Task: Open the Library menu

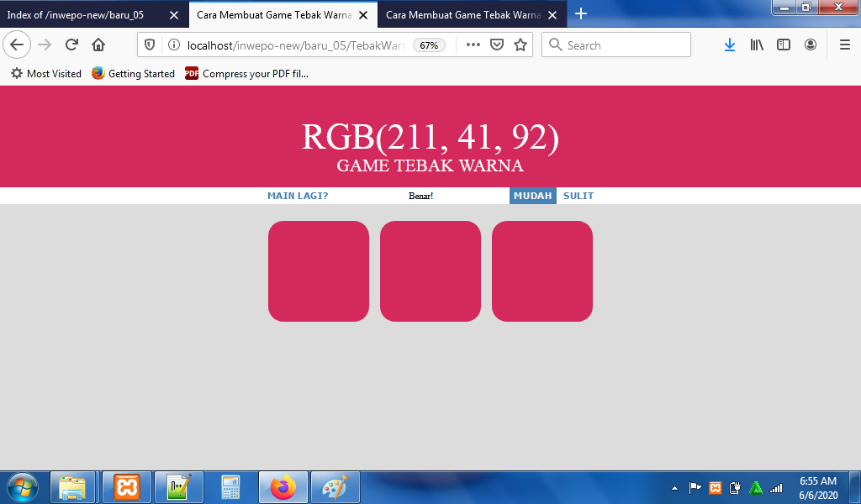Action: 757,45
